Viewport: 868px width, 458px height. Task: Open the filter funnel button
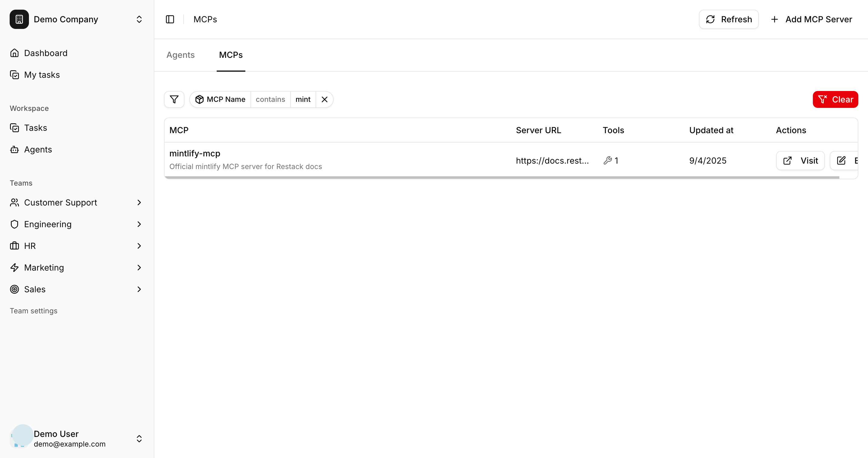tap(174, 99)
